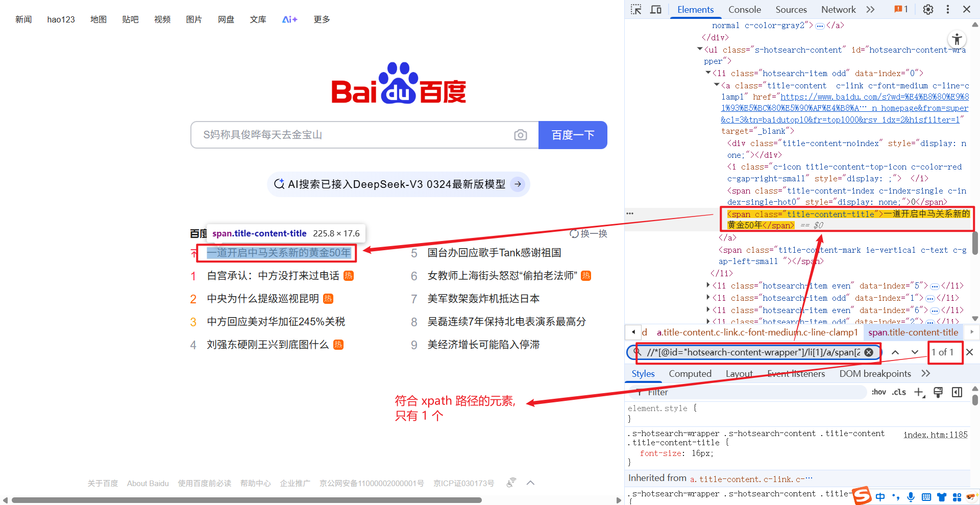Open the Sogou IME skin shirt icon
Screen dimensions: 980x505
[942, 497]
